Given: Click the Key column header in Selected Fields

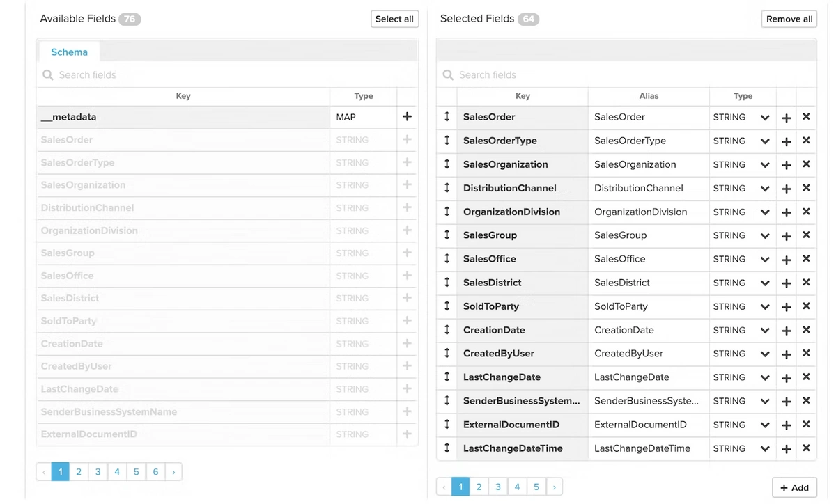Looking at the screenshot, I should pyautogui.click(x=522, y=96).
